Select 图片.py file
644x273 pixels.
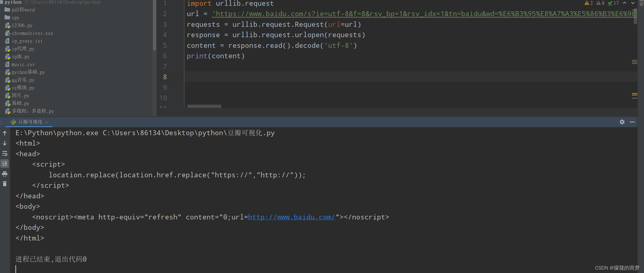point(17,96)
